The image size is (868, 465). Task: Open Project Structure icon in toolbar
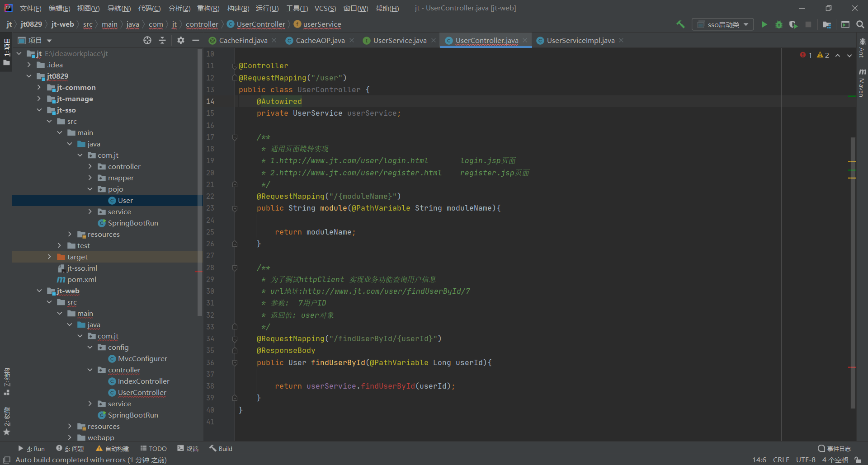click(827, 24)
